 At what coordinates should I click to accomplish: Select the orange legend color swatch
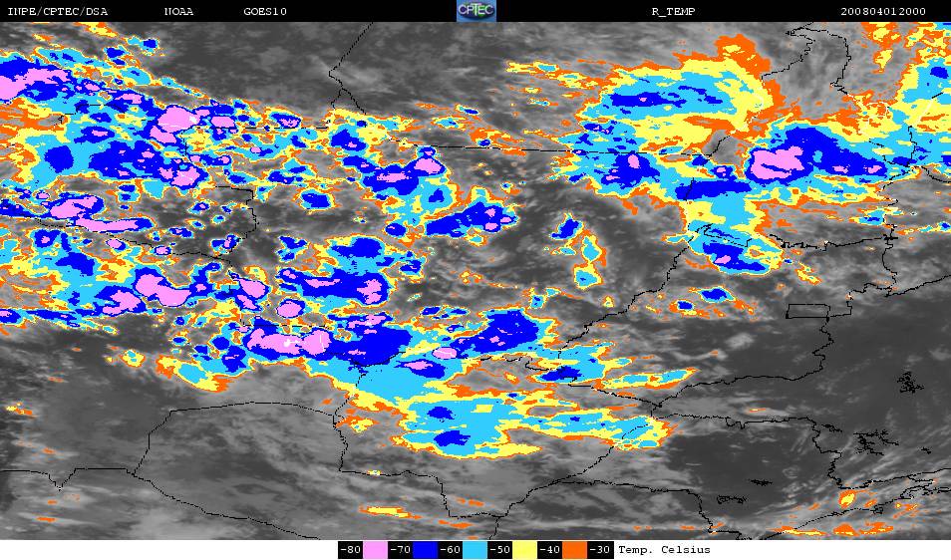point(574,550)
